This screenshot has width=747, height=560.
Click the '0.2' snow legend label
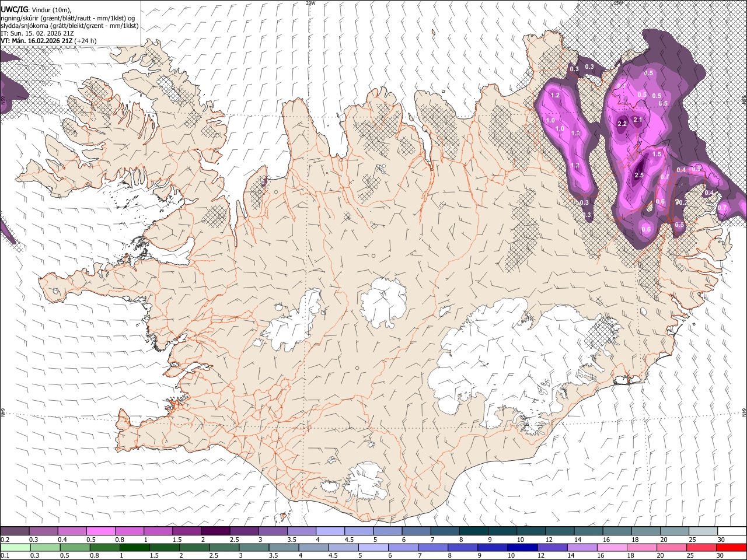coord(5,540)
